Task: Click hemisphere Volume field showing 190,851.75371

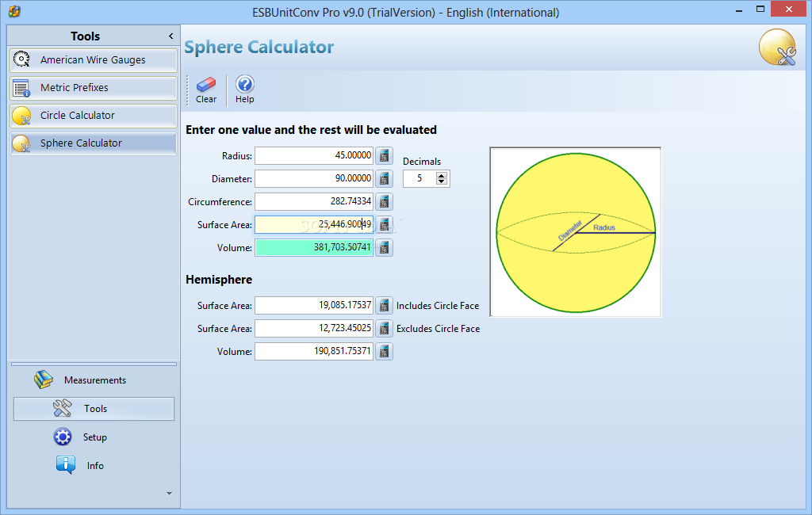Action: (314, 352)
